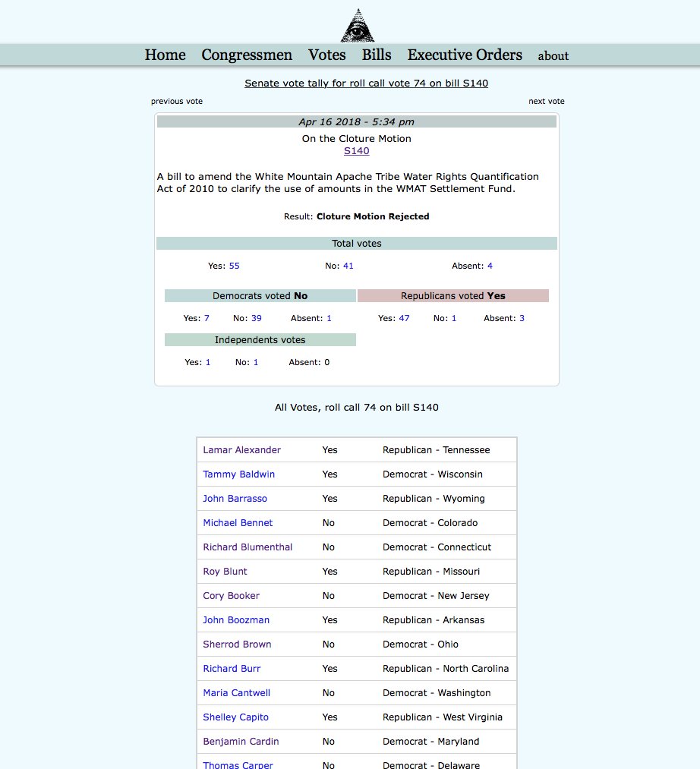Screen dimensions: 700x769
Task: Click Lamar Alexander's Yes vote cell
Action: pos(330,450)
